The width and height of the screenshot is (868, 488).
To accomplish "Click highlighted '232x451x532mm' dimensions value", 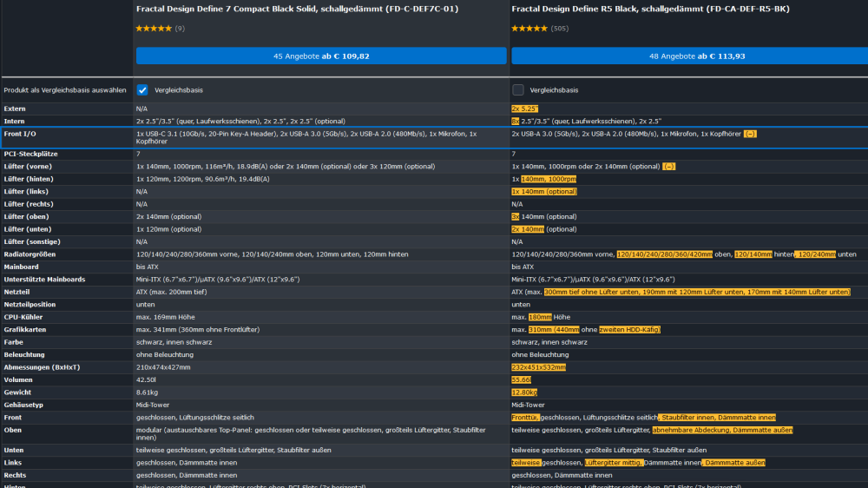I will coord(539,367).
